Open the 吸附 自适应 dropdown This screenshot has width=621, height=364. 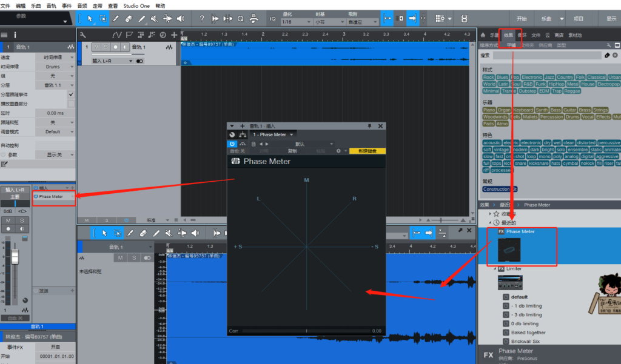click(x=363, y=22)
